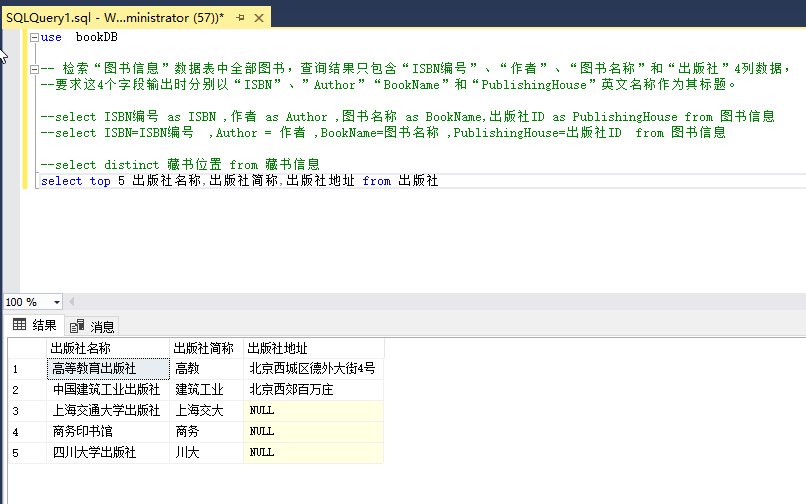Select row header 4 in results
The height and width of the screenshot is (504, 806).
coord(27,432)
